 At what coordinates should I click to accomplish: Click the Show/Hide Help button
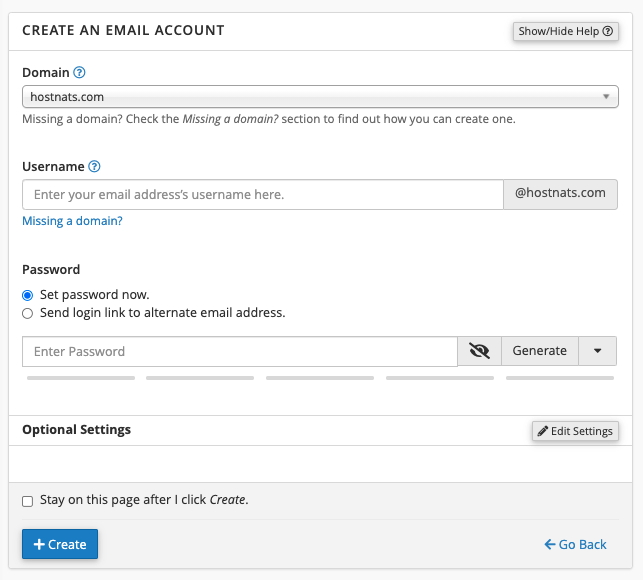pos(565,31)
